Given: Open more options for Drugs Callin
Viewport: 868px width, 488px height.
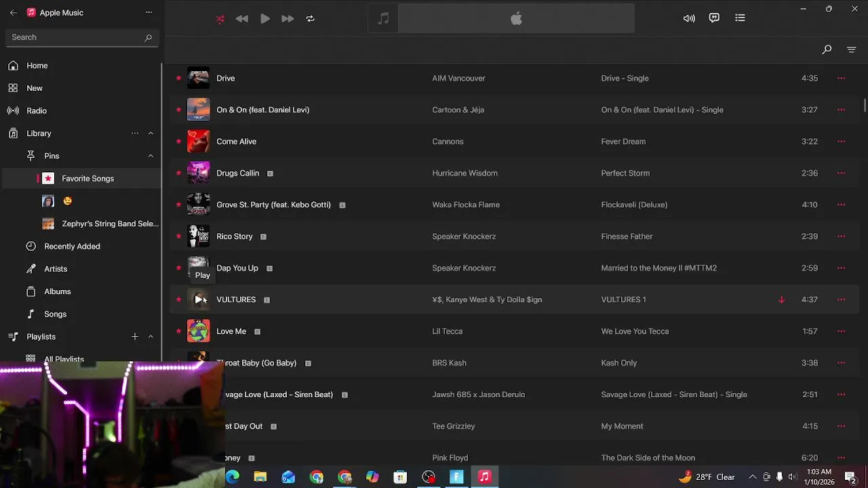Looking at the screenshot, I should (x=841, y=173).
